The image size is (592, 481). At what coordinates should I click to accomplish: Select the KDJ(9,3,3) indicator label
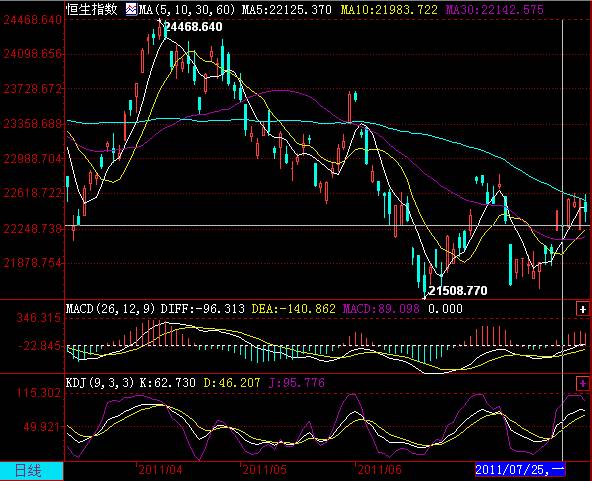[100, 383]
